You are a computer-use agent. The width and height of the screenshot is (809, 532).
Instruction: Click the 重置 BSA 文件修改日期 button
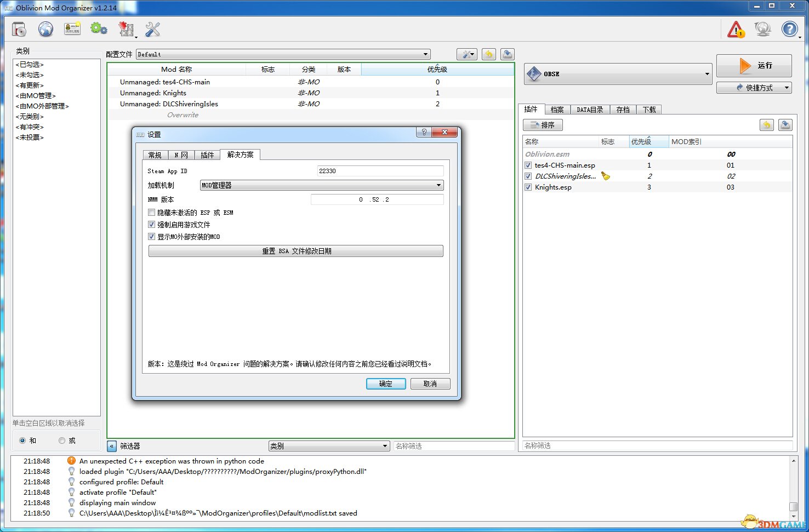click(x=296, y=251)
